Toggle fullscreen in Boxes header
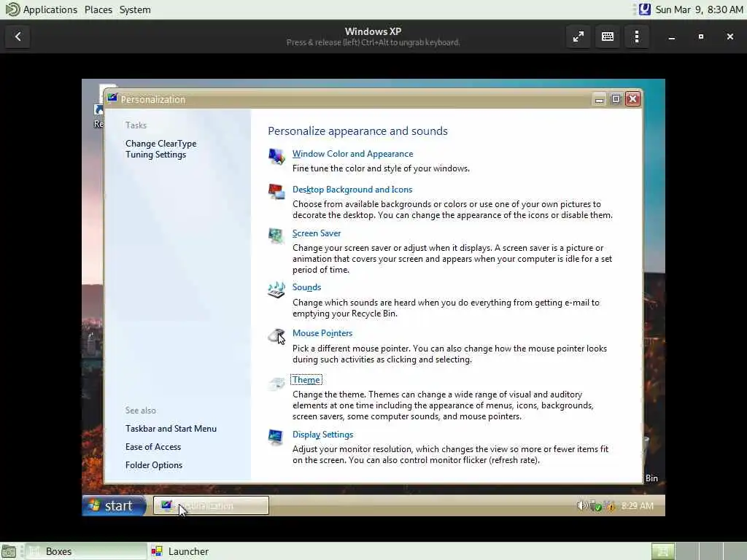The image size is (747, 560). point(578,36)
